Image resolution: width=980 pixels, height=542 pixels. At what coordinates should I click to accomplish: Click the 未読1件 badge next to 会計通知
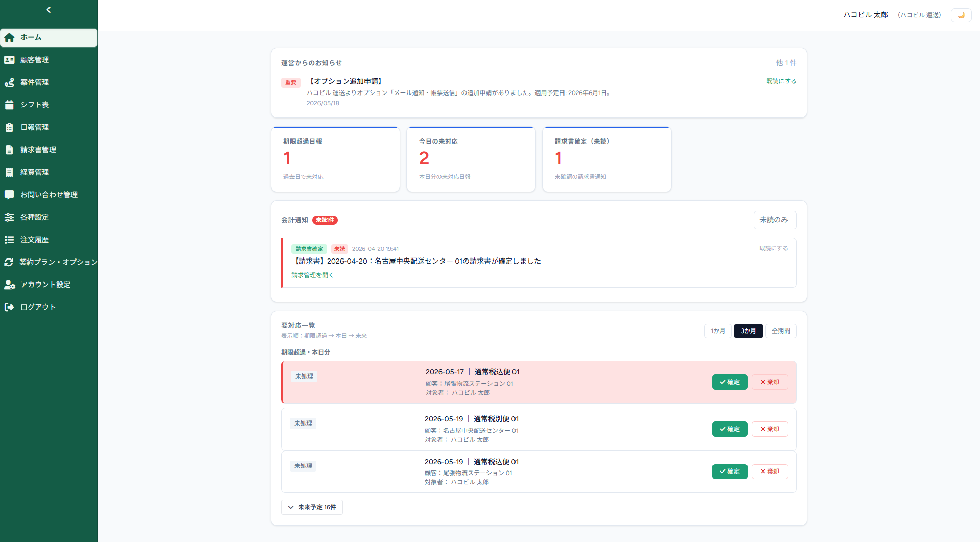(325, 220)
